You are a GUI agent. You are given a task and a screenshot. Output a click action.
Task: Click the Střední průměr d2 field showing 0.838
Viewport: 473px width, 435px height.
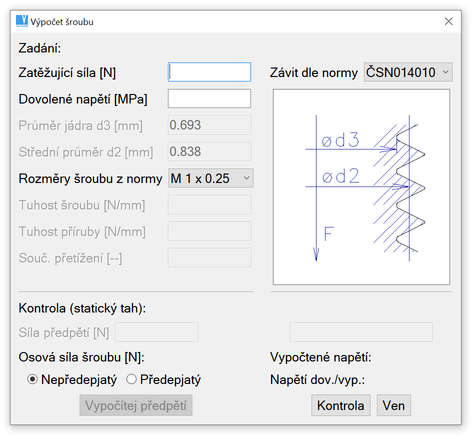pyautogui.click(x=209, y=152)
